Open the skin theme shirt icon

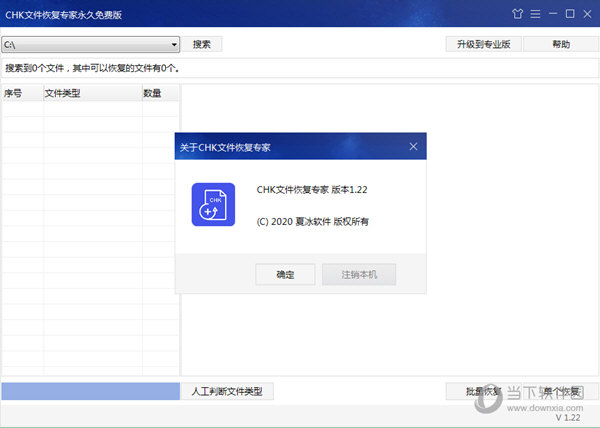tap(517, 14)
